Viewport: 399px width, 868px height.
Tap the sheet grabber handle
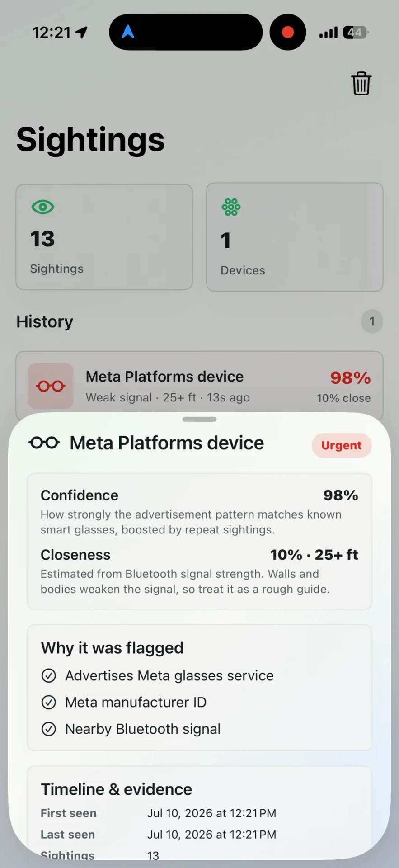click(x=199, y=419)
